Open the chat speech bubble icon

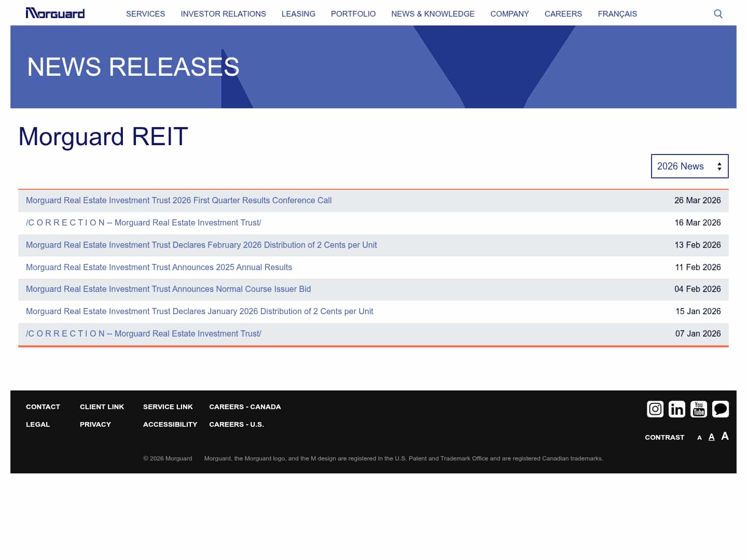click(x=721, y=409)
